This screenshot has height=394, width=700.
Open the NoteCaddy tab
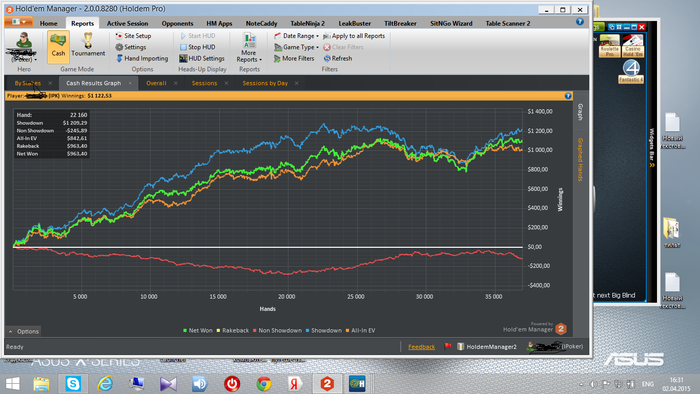coord(261,23)
